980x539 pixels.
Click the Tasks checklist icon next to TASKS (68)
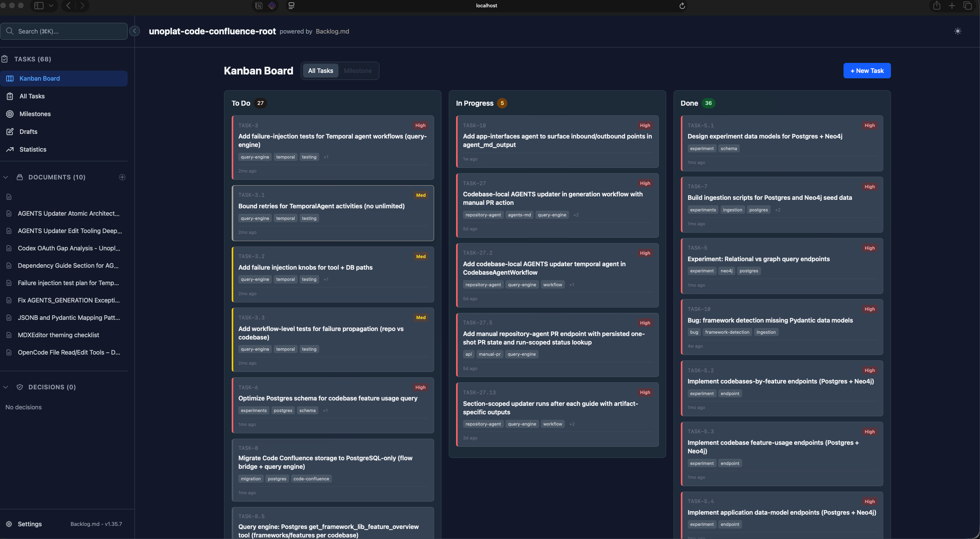5,59
